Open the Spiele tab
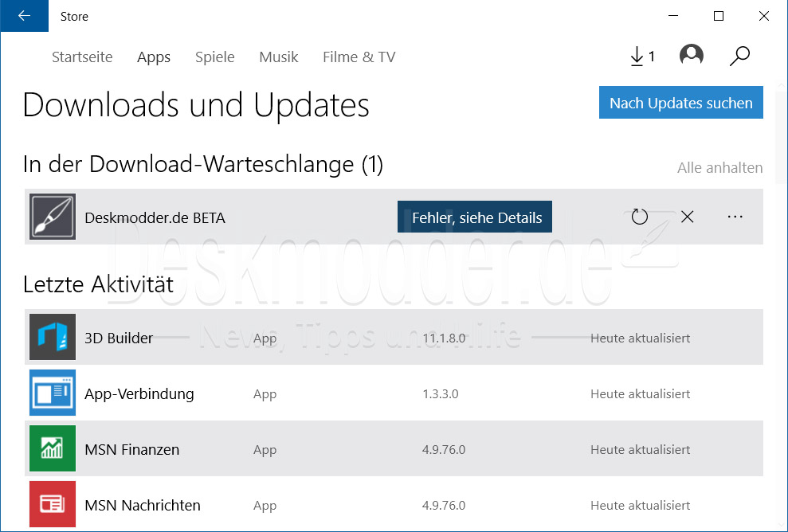Image resolution: width=788 pixels, height=532 pixels. [x=214, y=57]
